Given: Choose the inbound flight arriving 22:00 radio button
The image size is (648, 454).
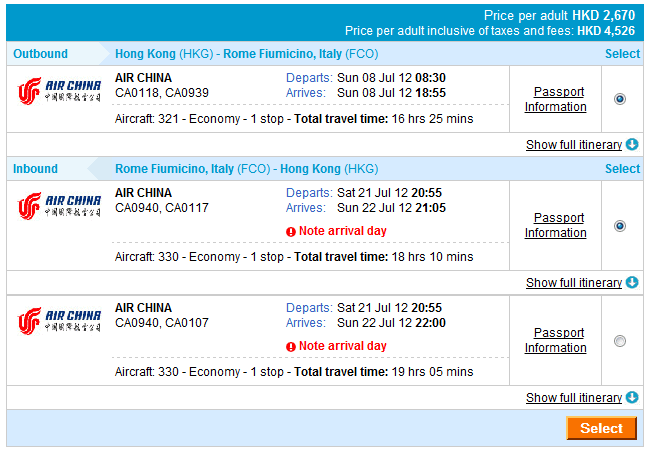Looking at the screenshot, I should [x=620, y=341].
